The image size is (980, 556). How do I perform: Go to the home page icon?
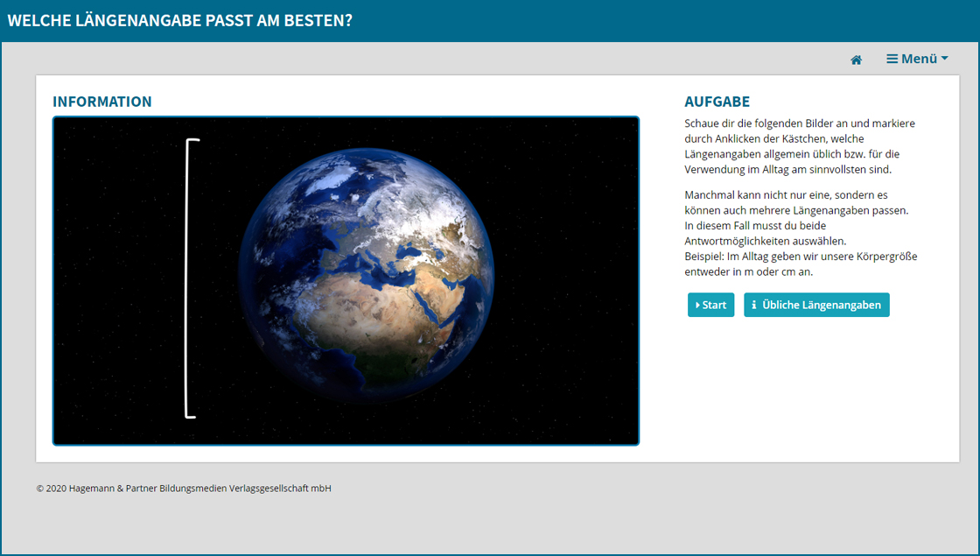click(857, 60)
